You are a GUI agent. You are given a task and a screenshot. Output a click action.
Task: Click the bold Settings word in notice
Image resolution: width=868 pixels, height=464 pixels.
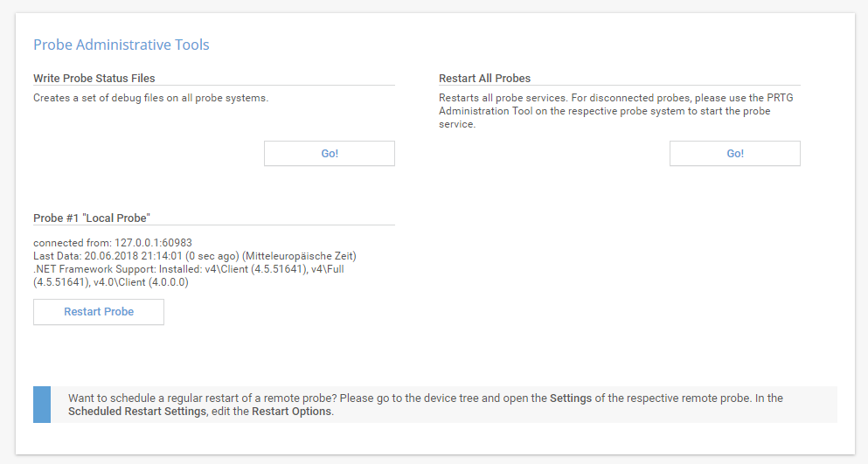571,398
